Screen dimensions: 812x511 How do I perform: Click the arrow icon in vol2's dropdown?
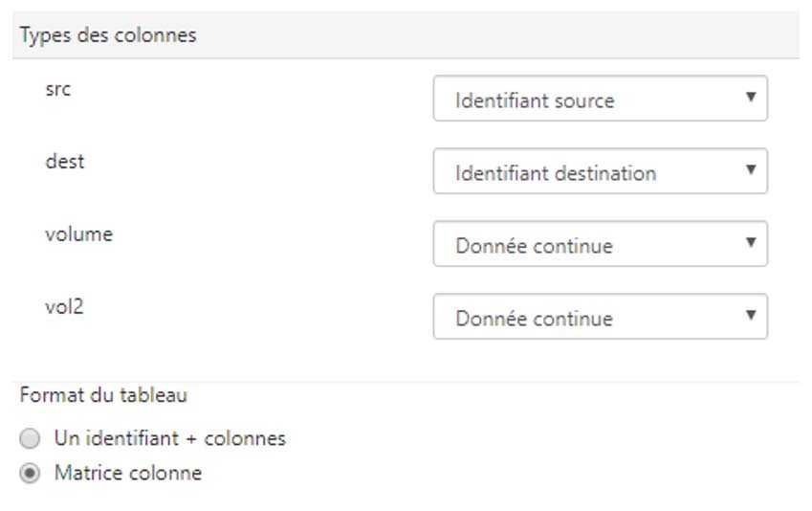(751, 315)
